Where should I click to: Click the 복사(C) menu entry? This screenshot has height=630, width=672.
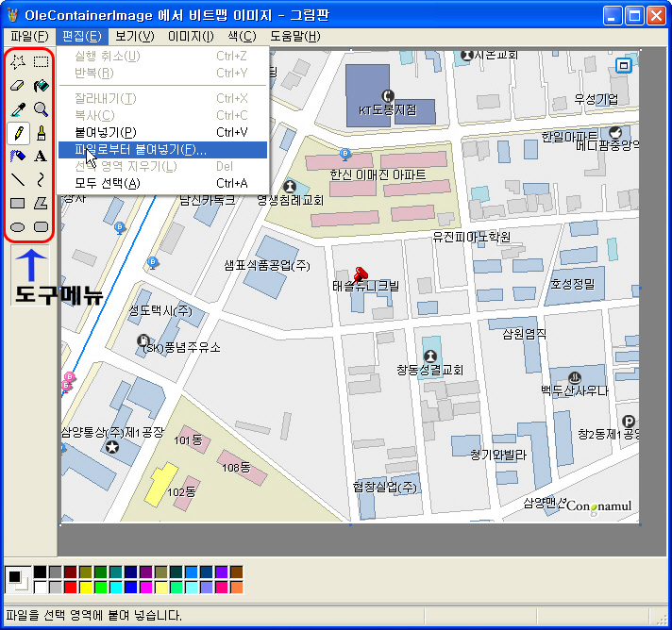(163, 116)
